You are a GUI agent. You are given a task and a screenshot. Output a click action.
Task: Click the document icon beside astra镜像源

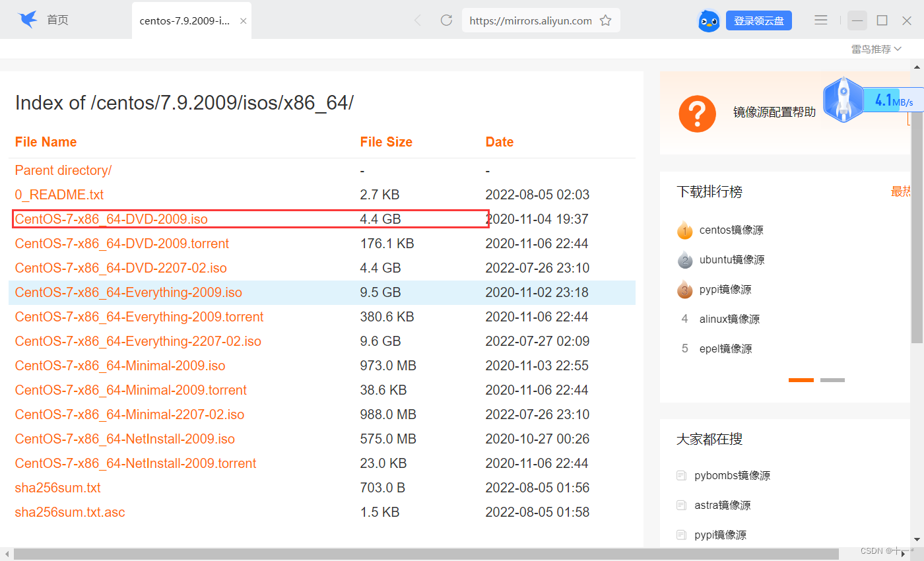pos(681,505)
